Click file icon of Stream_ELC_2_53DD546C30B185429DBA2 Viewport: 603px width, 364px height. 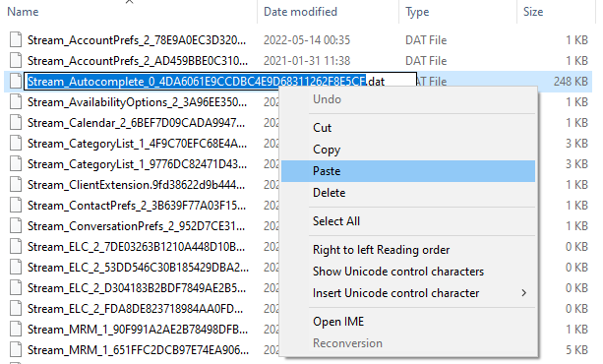click(16, 267)
